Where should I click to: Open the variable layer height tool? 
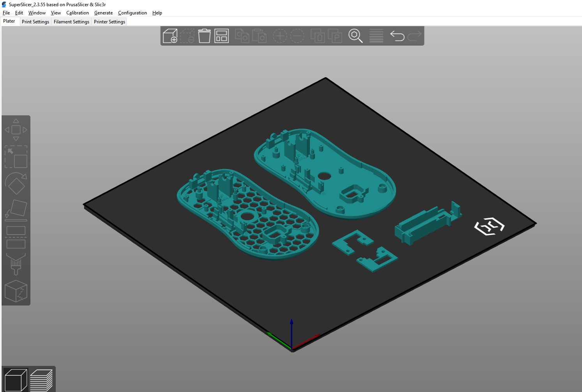[x=376, y=35]
